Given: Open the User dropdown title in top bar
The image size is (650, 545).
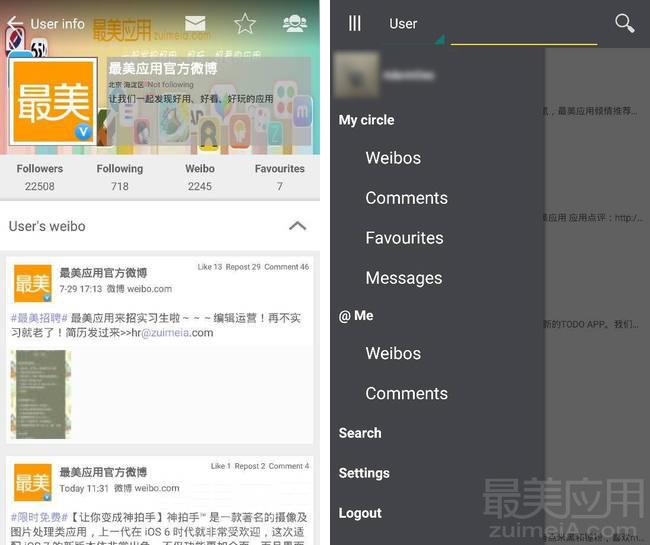Looking at the screenshot, I should click(x=403, y=24).
